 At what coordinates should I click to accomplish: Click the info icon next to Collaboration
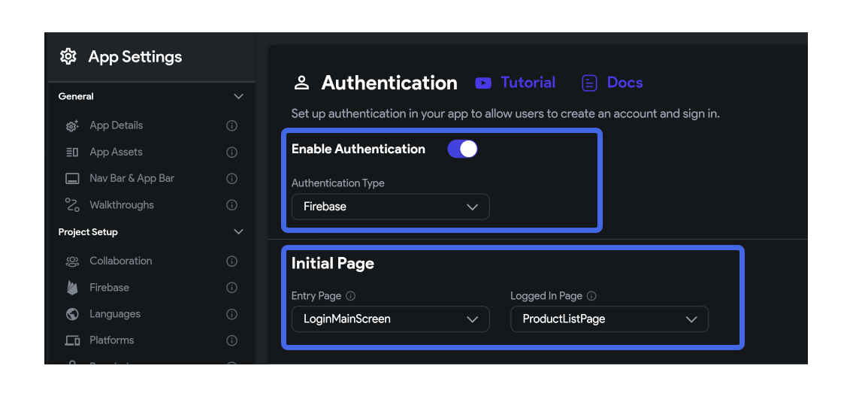[232, 261]
